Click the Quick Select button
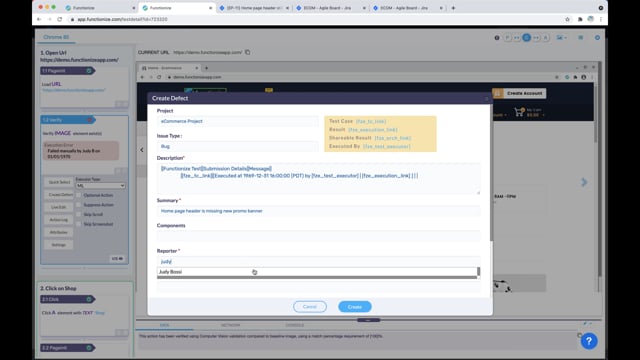 tap(59, 182)
